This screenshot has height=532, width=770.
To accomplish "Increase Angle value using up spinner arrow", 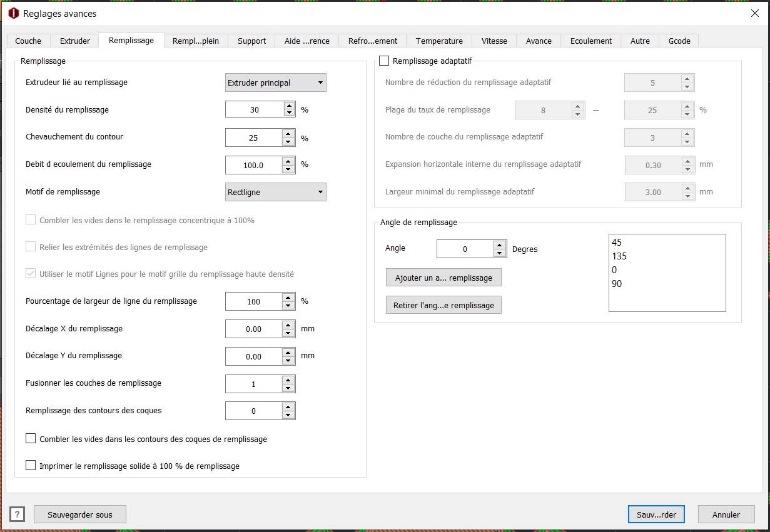I will 499,245.
